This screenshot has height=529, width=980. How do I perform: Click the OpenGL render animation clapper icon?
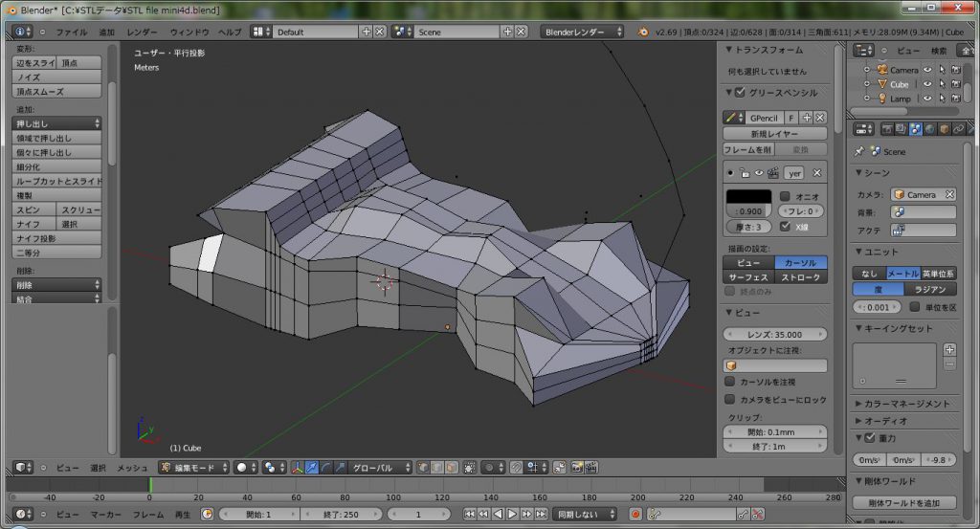(590, 467)
